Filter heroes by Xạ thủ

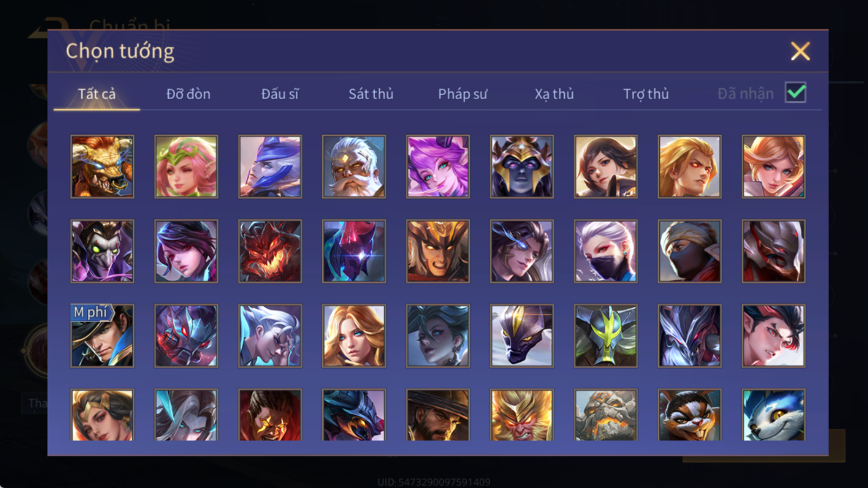[554, 94]
